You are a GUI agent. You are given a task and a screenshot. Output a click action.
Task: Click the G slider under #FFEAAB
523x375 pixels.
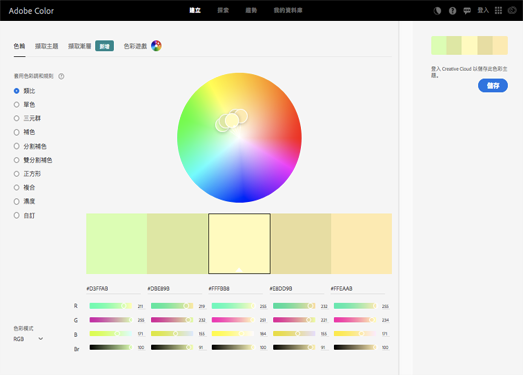355,320
